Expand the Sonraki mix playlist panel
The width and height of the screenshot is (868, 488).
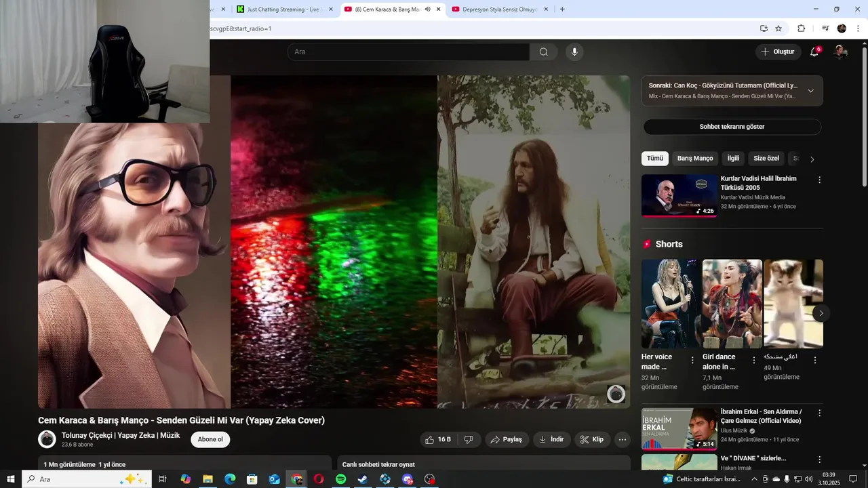[x=810, y=91]
